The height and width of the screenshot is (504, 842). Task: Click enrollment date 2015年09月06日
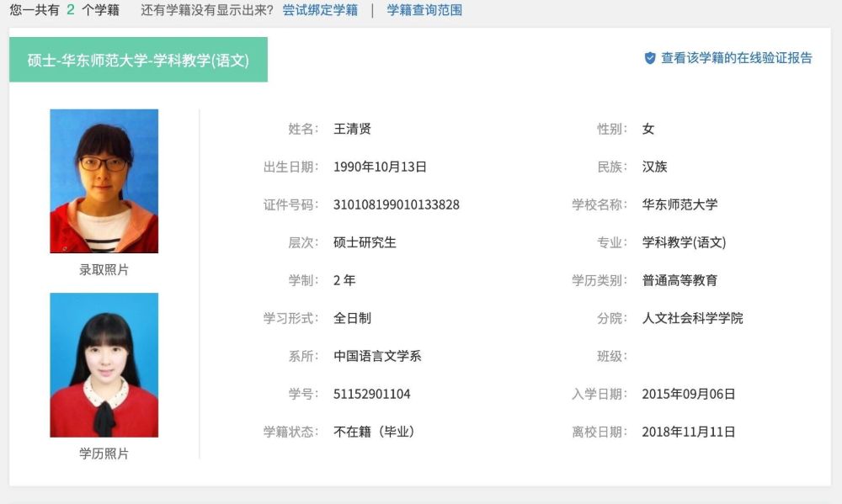click(689, 394)
